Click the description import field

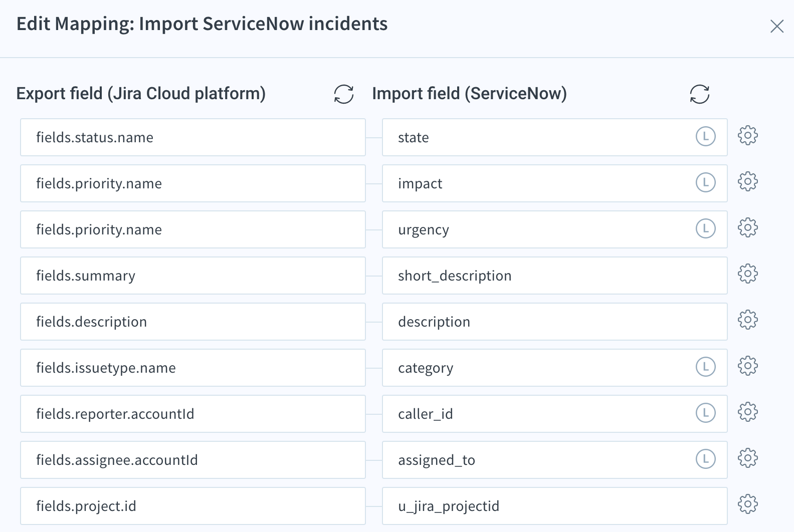pyautogui.click(x=555, y=322)
